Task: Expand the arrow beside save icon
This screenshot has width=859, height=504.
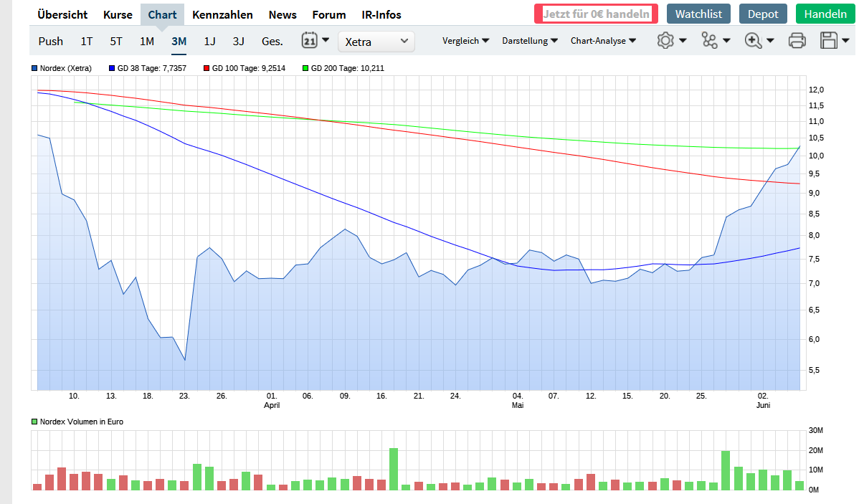Action: click(845, 41)
